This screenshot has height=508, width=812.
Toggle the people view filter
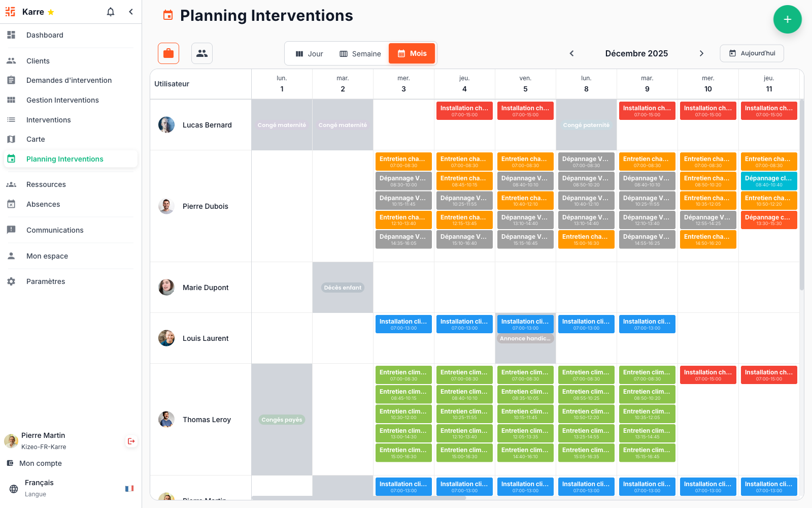pyautogui.click(x=201, y=53)
